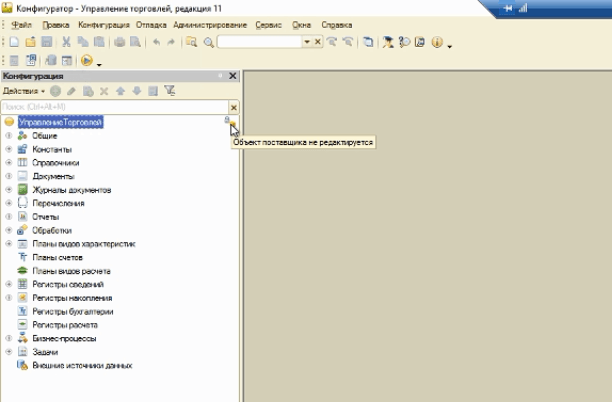Open the dropdown arrow beside the play button
Image resolution: width=612 pixels, height=402 pixels.
pyautogui.click(x=99, y=64)
